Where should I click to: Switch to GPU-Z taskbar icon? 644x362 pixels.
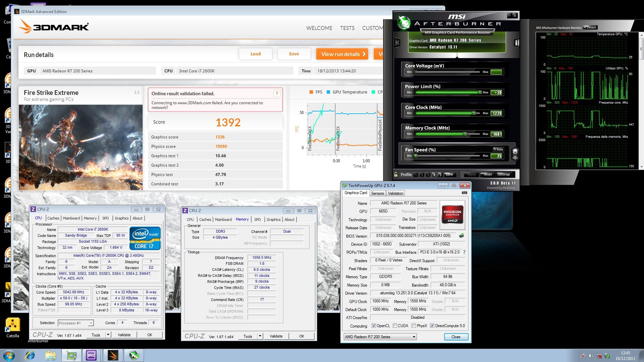[71, 355]
